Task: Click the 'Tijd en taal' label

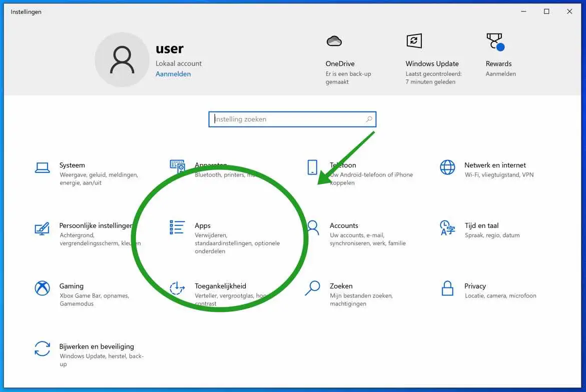Action: 482,225
